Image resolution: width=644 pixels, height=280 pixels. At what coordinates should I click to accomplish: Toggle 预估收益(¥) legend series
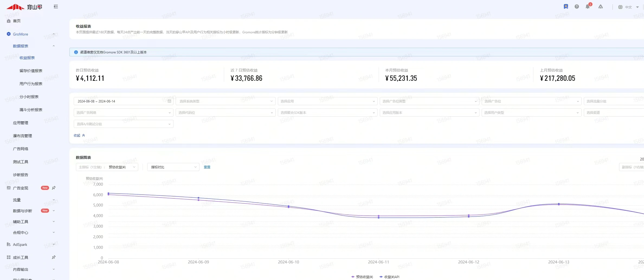point(362,277)
